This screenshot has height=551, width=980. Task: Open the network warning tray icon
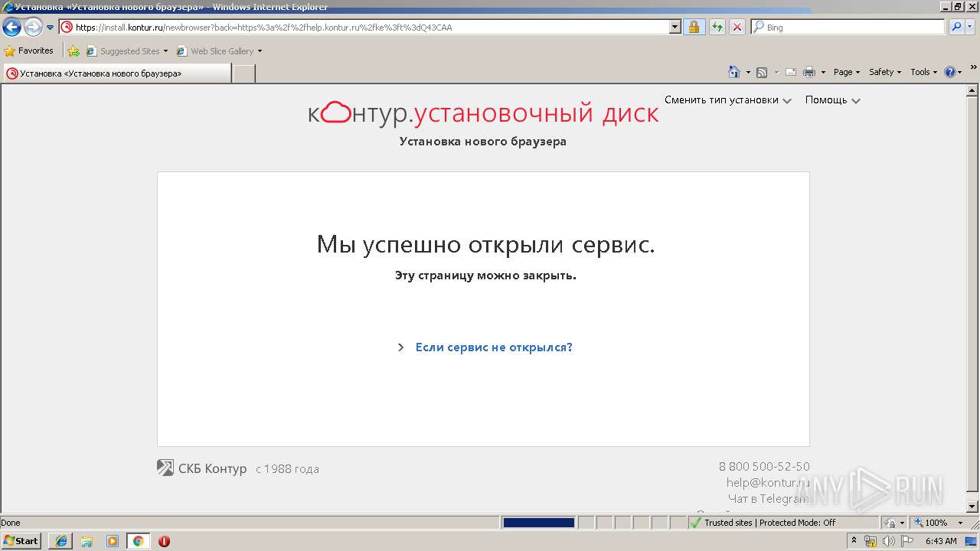point(871,541)
